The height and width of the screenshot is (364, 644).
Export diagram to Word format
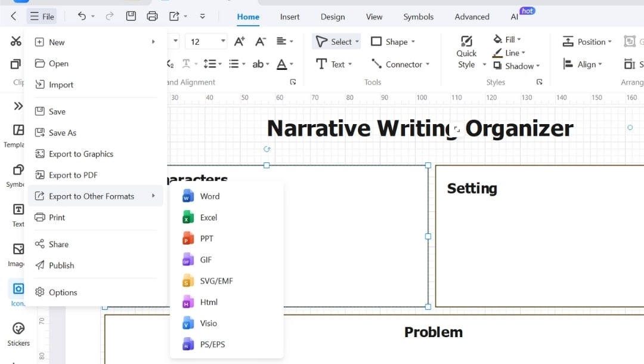point(227,196)
